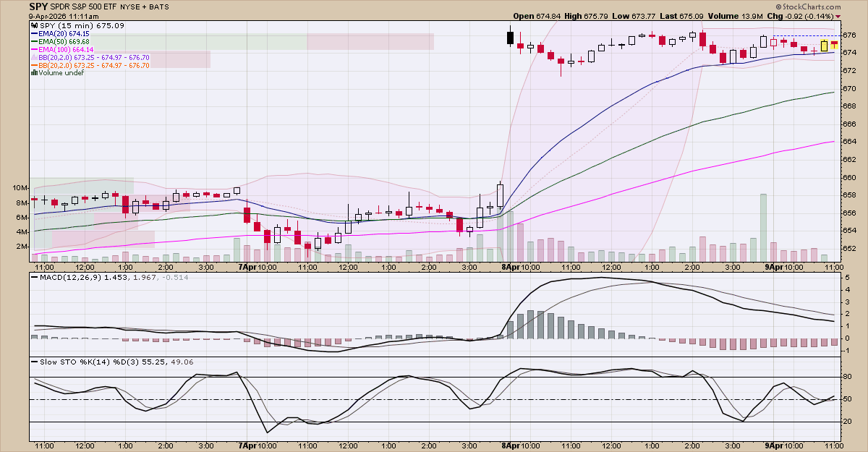This screenshot has height=452, width=868.
Task: Click the Volume undef legend text
Action: tap(61, 73)
